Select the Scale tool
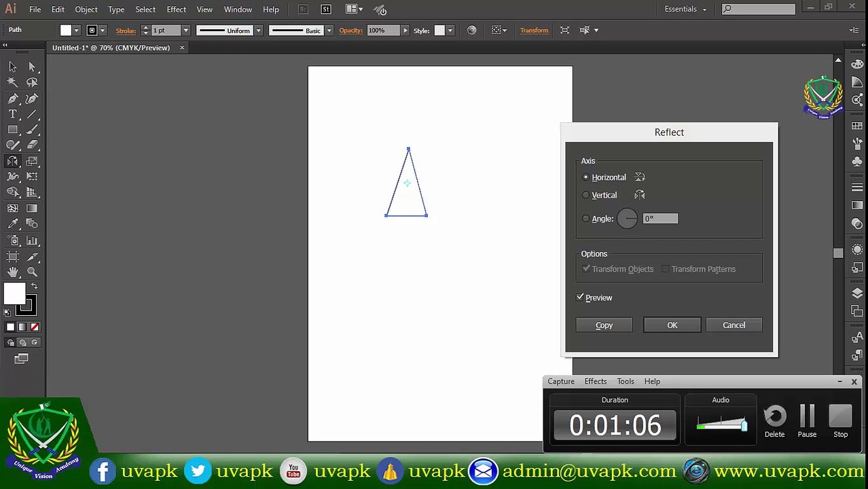The height and width of the screenshot is (489, 868). [32, 161]
